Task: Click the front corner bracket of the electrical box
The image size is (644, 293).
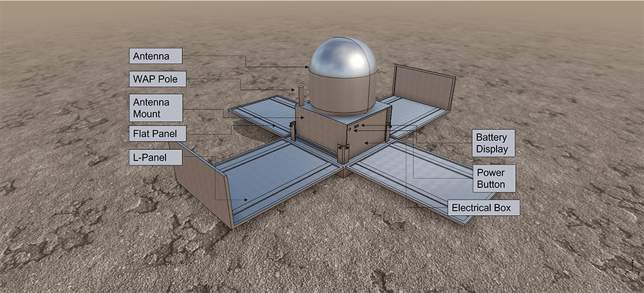Action: 343,153
